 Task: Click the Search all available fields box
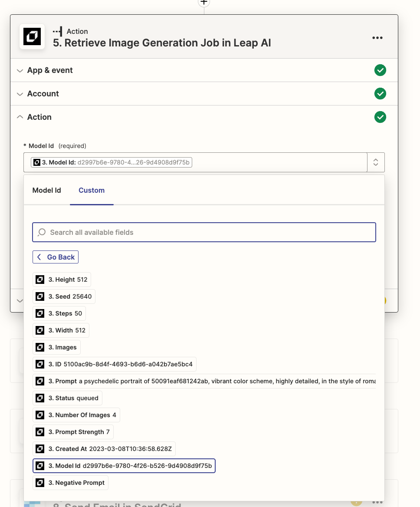(x=204, y=232)
